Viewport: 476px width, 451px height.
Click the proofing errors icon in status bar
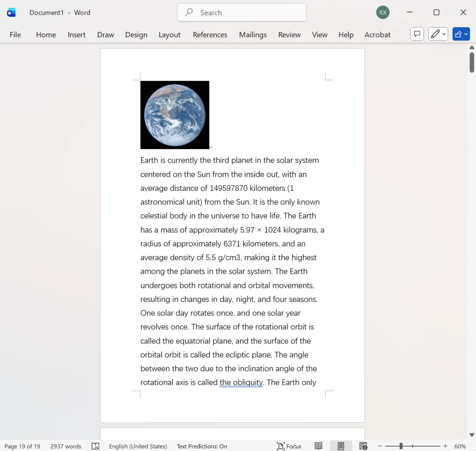click(x=96, y=446)
